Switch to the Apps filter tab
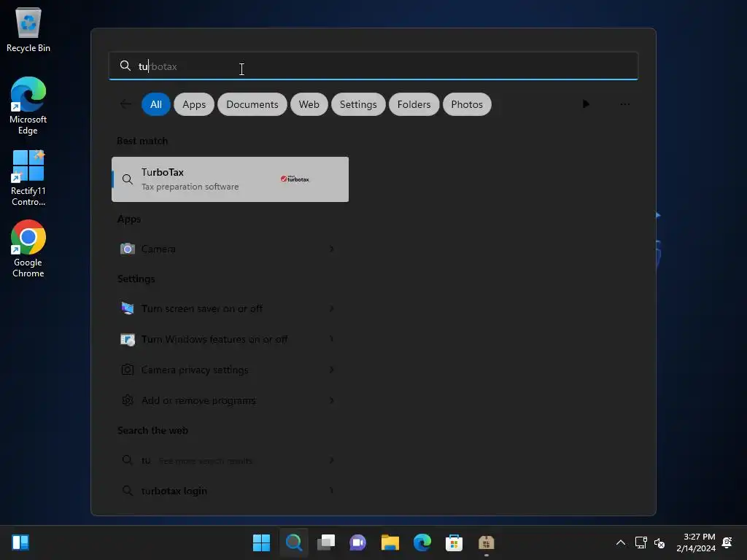 pyautogui.click(x=194, y=104)
